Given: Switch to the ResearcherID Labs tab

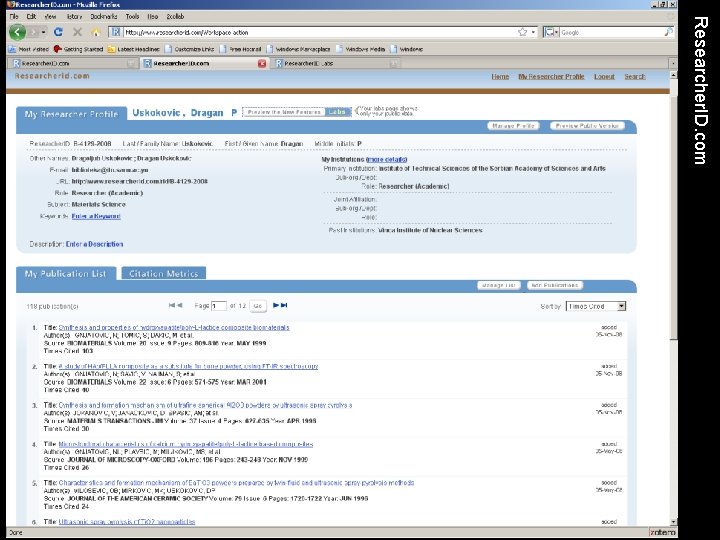Looking at the screenshot, I should pos(337,63).
